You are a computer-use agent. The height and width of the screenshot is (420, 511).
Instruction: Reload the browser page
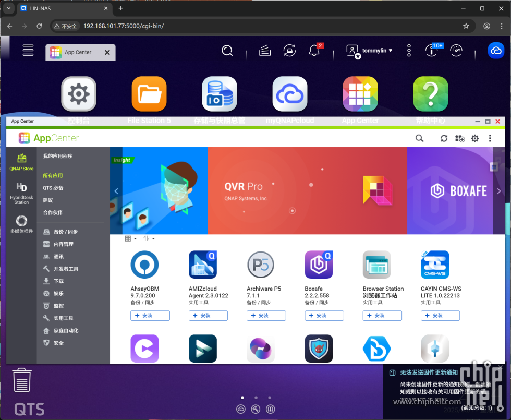pyautogui.click(x=39, y=26)
